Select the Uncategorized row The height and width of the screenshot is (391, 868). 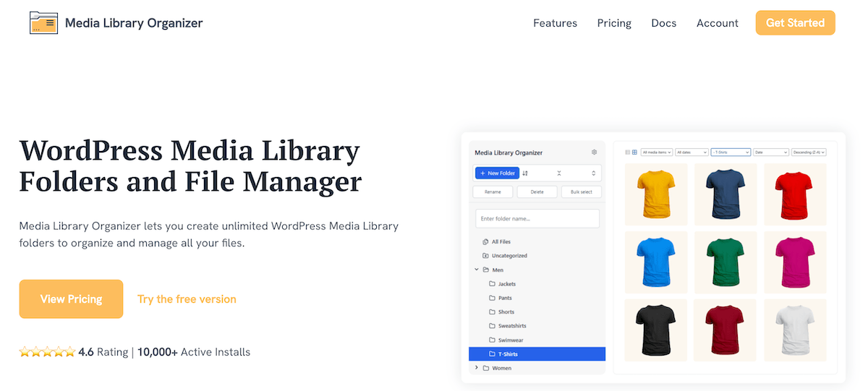pyautogui.click(x=537, y=256)
